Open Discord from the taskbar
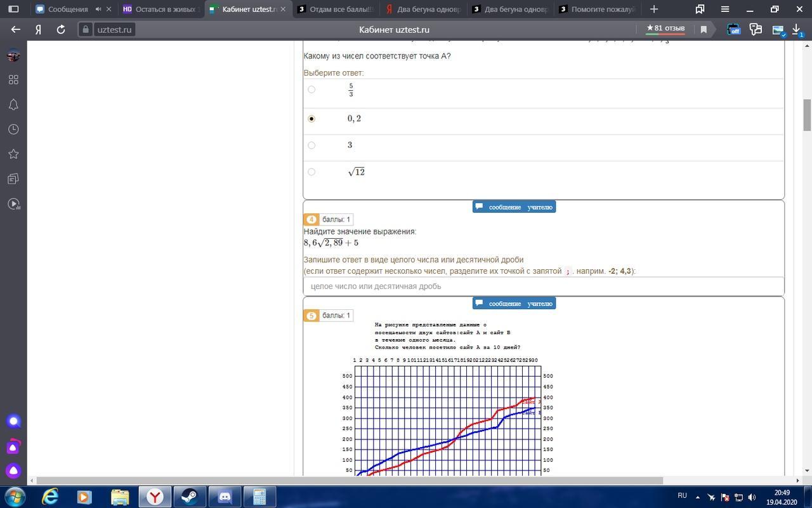This screenshot has width=812, height=508. (x=225, y=496)
